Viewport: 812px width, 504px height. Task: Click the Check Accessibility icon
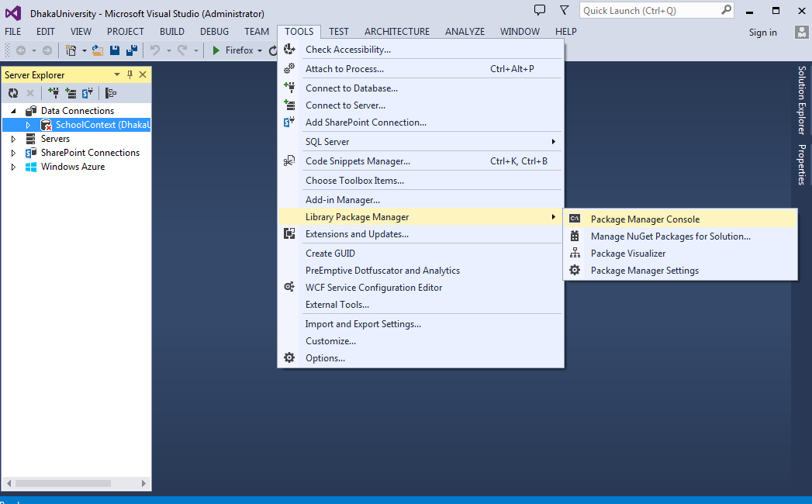(x=289, y=49)
